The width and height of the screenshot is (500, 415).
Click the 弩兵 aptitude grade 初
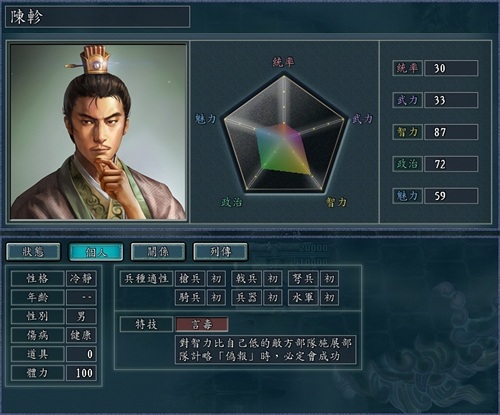[x=329, y=279]
